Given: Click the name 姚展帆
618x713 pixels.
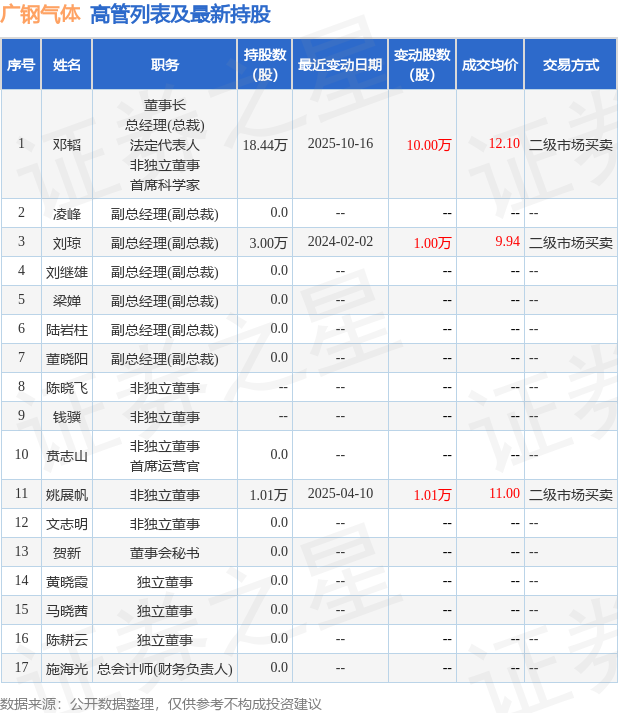Looking at the screenshot, I should pyautogui.click(x=66, y=495).
